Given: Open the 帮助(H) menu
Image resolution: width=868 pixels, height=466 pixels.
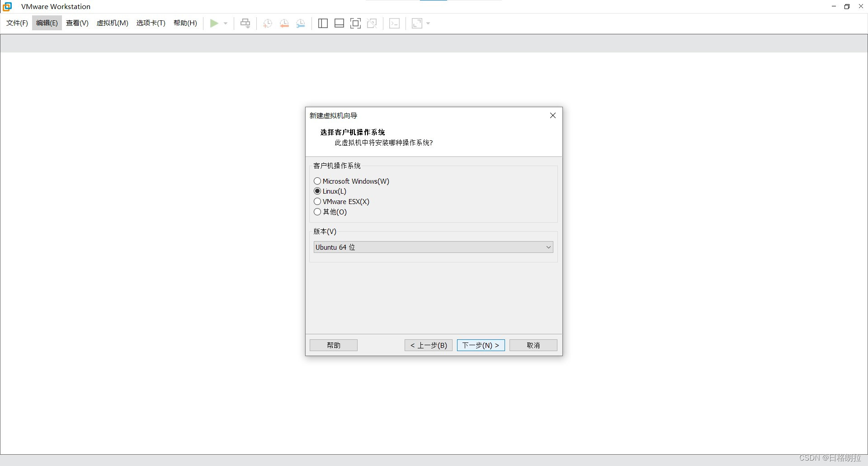Looking at the screenshot, I should pyautogui.click(x=185, y=23).
